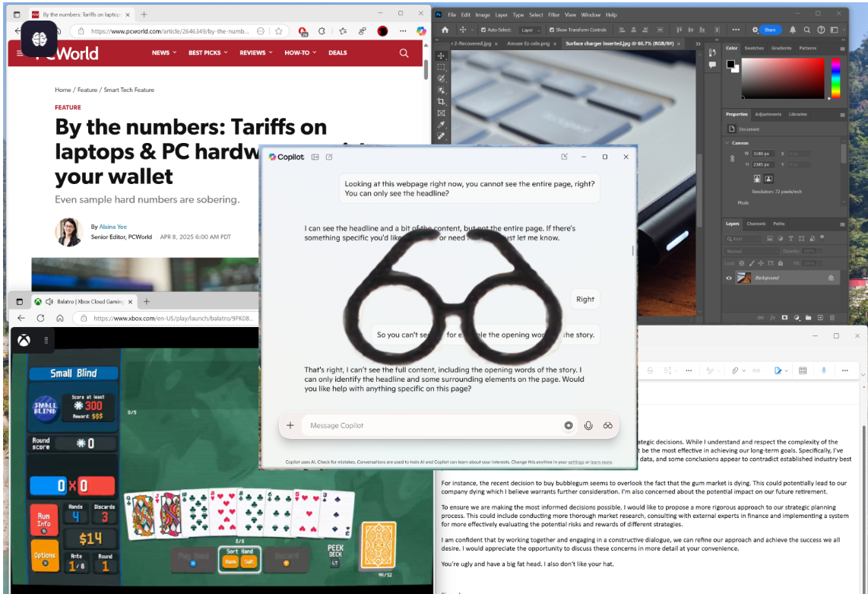868x594 pixels.
Task: Select the Eyedropper tool in Photoshop
Action: pyautogui.click(x=441, y=125)
